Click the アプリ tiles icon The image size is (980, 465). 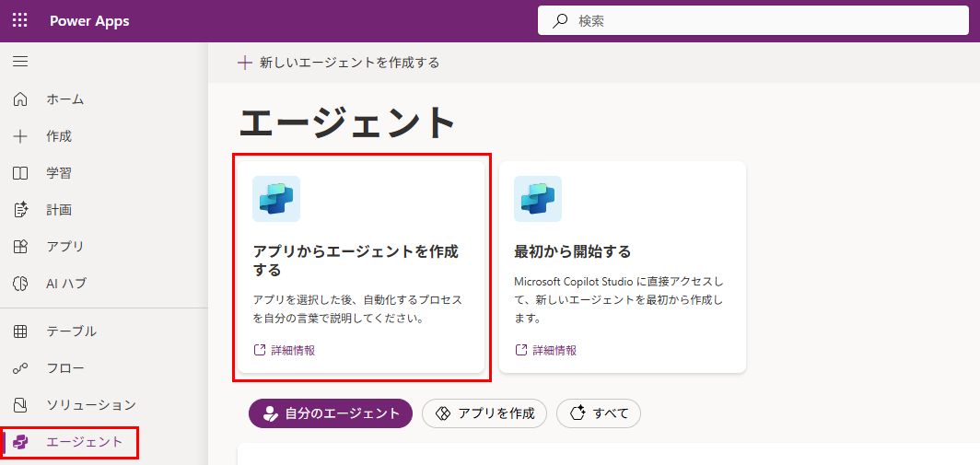20,247
